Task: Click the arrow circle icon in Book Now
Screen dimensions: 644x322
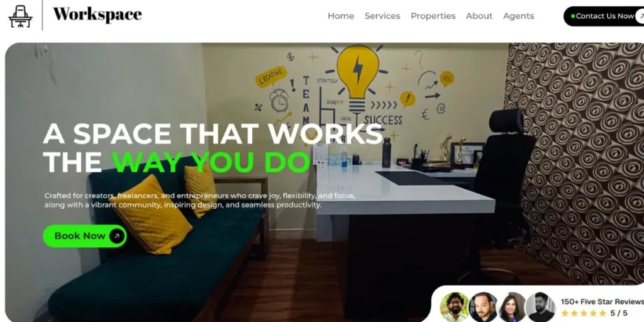Action: click(116, 236)
